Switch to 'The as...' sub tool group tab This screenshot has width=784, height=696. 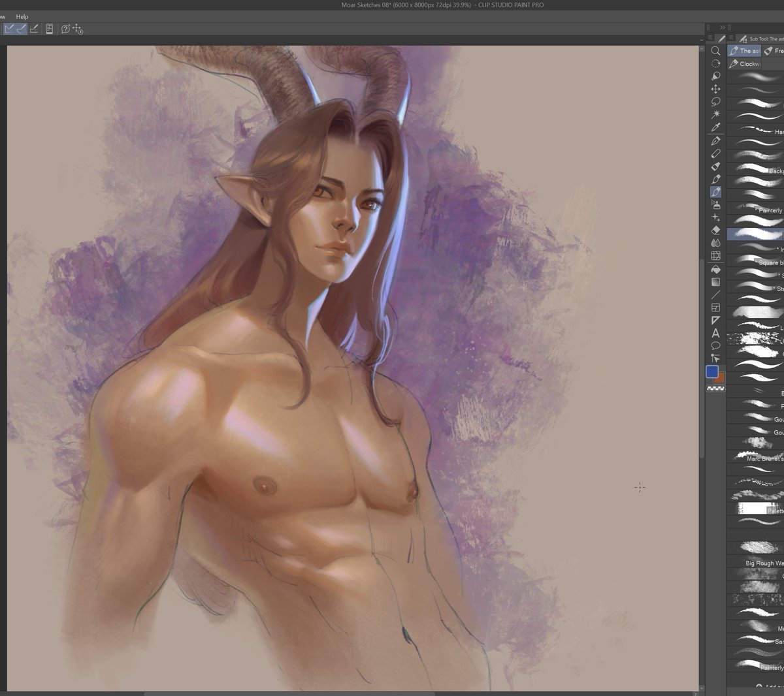[x=744, y=51]
